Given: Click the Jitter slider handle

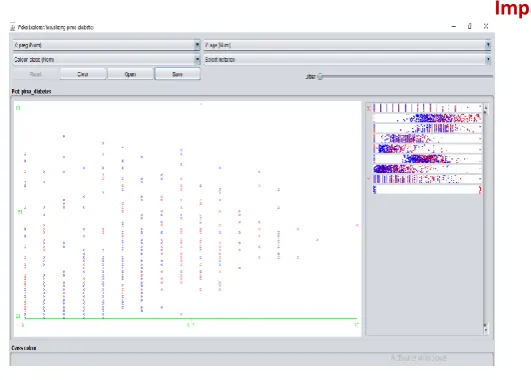Looking at the screenshot, I should [320, 77].
